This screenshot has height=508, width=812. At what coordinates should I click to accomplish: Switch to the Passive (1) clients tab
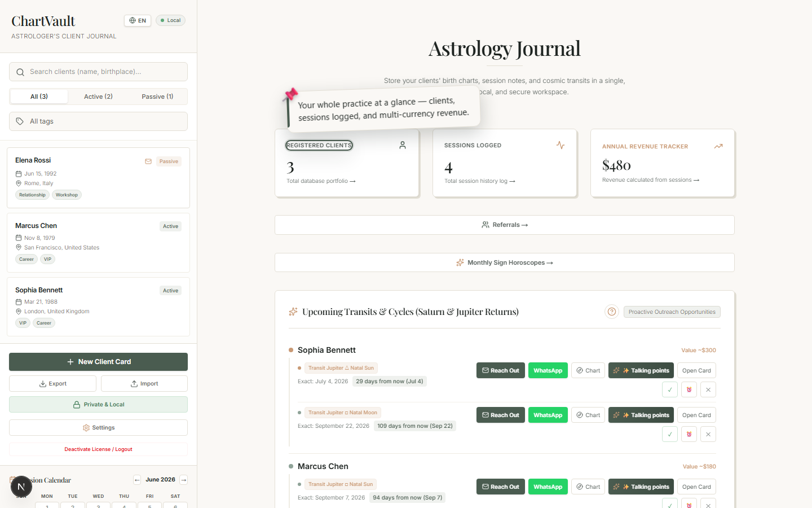coord(157,97)
